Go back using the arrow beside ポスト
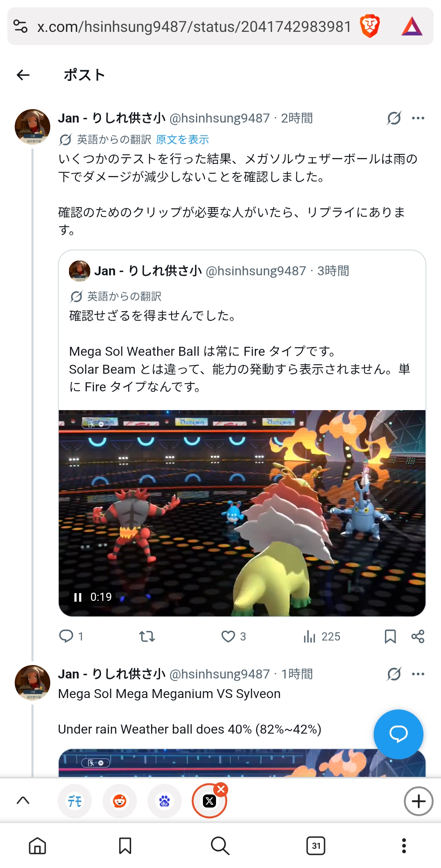 click(x=23, y=75)
